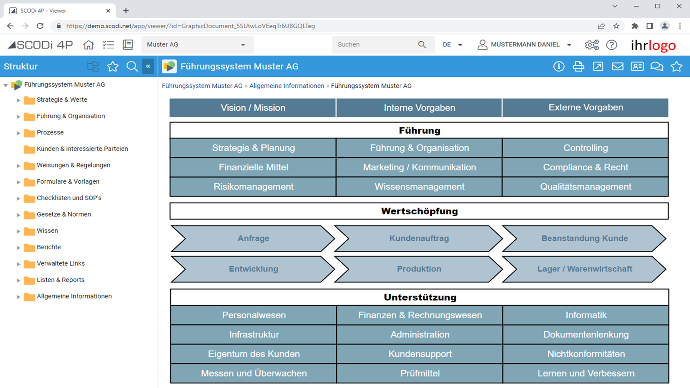Open the Interne Vorgaben box
This screenshot has height=388, width=690.
419,108
